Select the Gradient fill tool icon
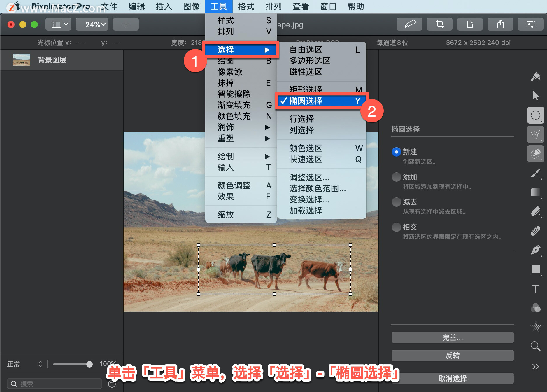 pyautogui.click(x=535, y=192)
